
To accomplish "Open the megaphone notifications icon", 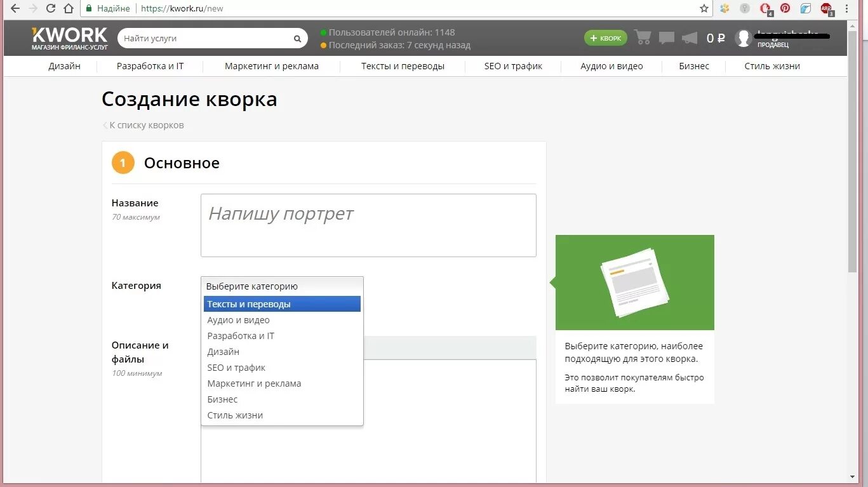I will (x=690, y=38).
